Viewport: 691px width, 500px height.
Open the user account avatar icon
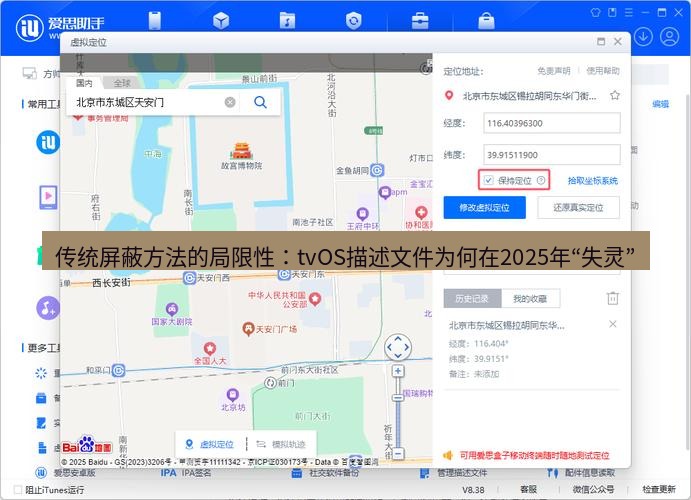(x=669, y=37)
